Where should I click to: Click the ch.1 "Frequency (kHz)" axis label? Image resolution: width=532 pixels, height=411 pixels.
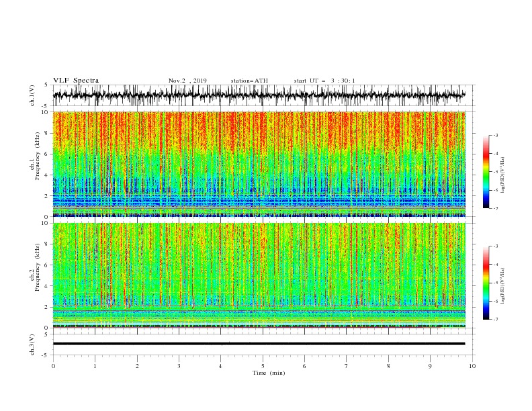(38, 155)
